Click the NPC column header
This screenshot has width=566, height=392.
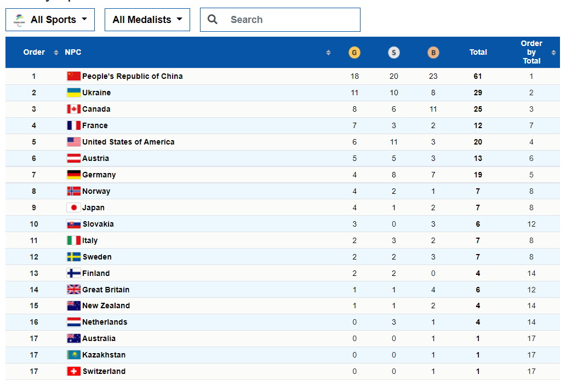73,53
